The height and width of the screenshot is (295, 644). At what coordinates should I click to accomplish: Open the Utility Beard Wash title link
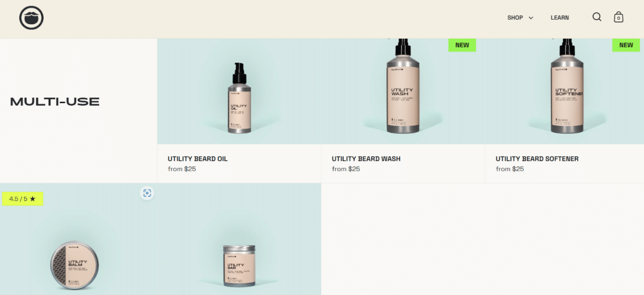366,159
